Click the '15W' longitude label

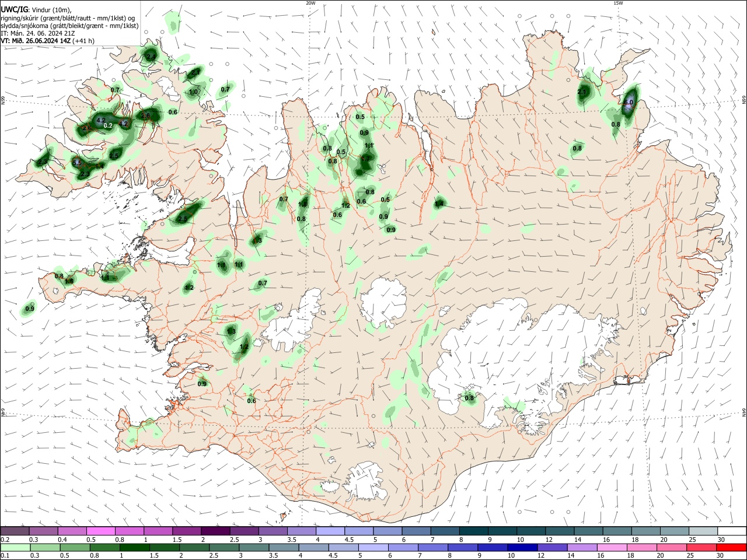click(x=618, y=3)
